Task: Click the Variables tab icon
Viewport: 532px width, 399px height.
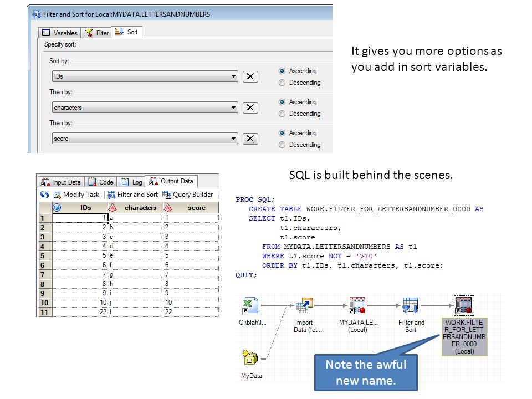Action: pyautogui.click(x=46, y=33)
